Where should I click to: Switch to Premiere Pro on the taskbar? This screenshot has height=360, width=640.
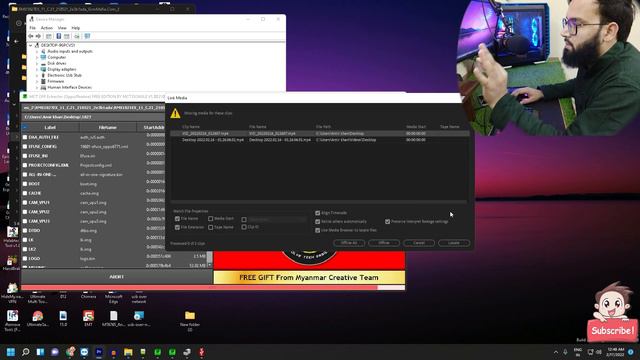click(99, 352)
